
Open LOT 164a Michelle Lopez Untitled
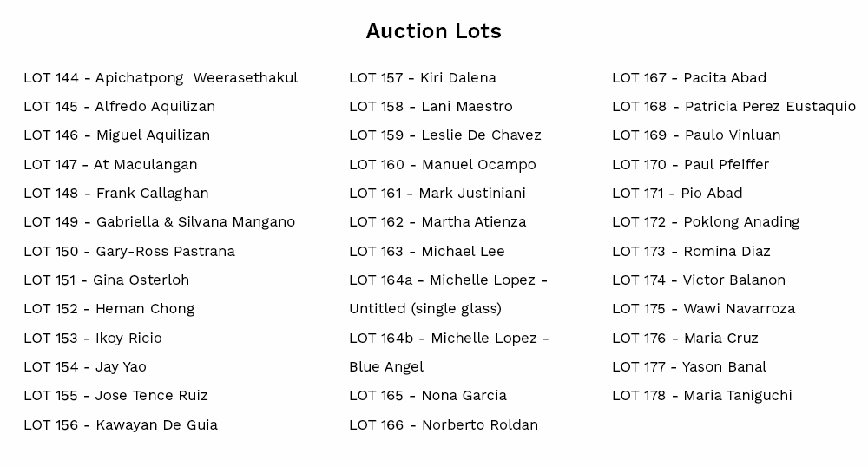[449, 294]
